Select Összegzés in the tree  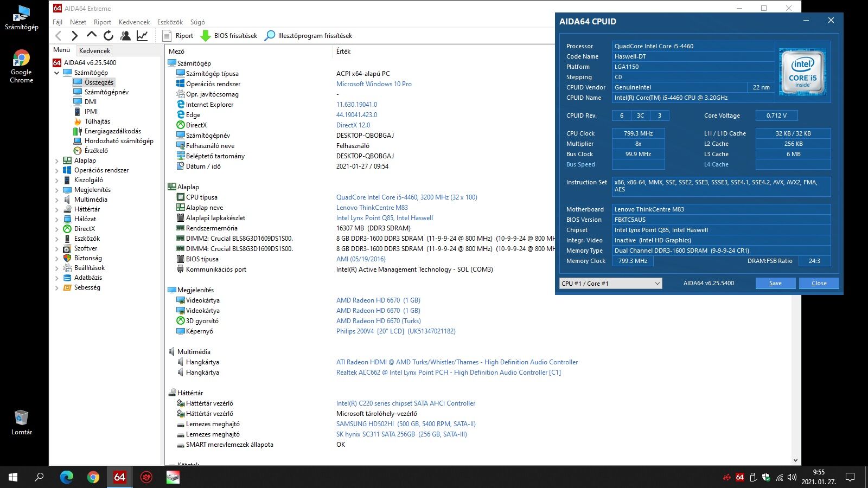99,82
